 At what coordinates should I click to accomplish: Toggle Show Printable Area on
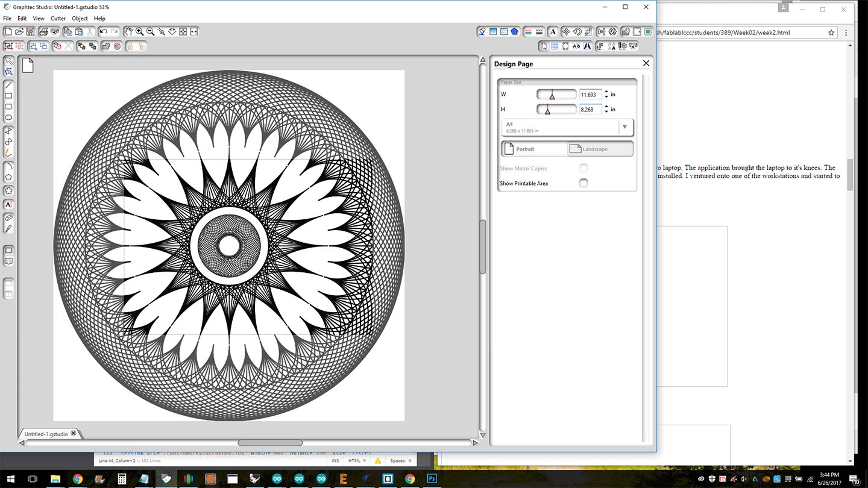tap(583, 183)
